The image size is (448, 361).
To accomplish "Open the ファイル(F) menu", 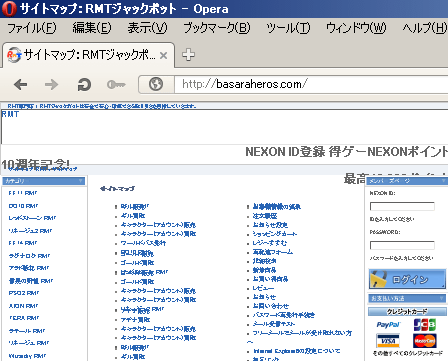I will (x=32, y=28).
